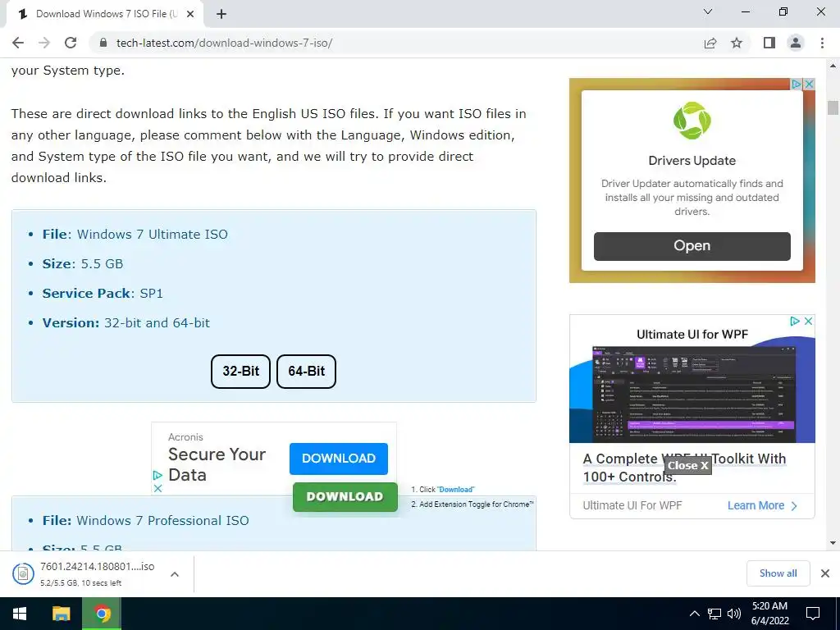
Task: Select the Download Windows 7 ISO File tab
Action: [x=104, y=14]
